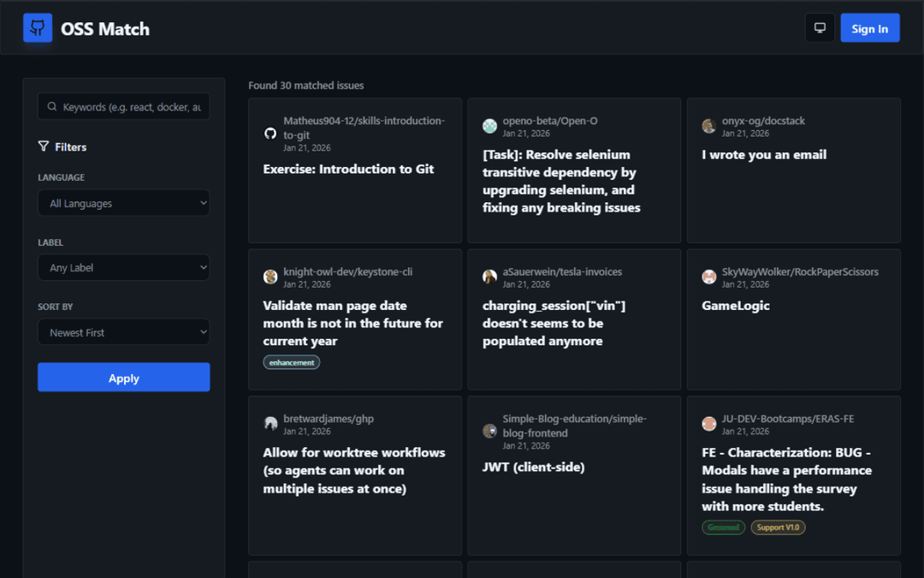The height and width of the screenshot is (578, 924).
Task: Open the display theme toggle icon
Action: point(819,27)
